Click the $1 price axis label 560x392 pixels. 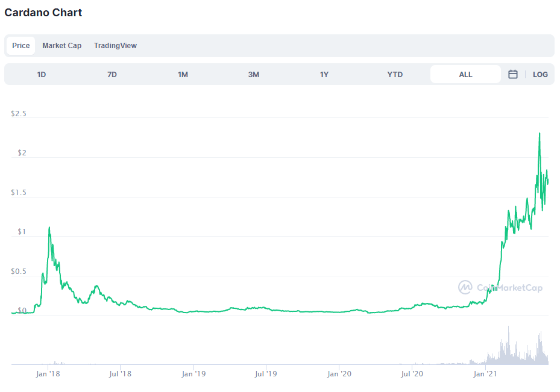(22, 232)
